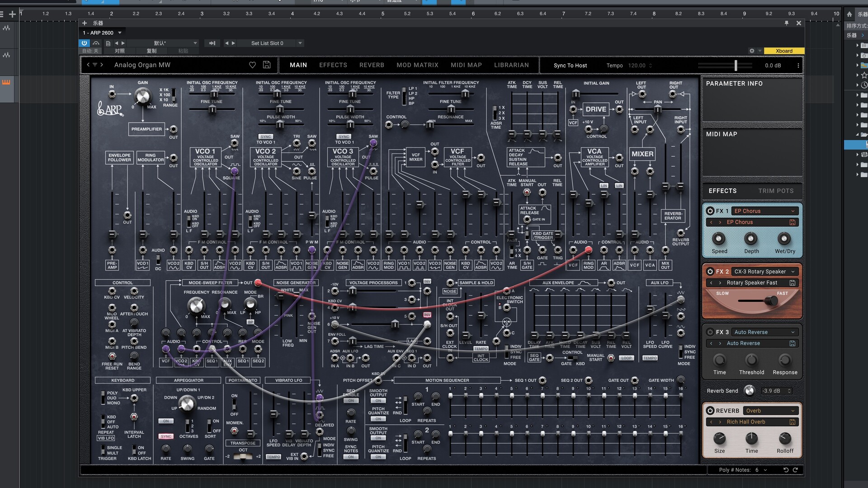Open the FX 1 EP Chorus type dropdown
The height and width of the screenshot is (488, 868).
[x=765, y=211]
